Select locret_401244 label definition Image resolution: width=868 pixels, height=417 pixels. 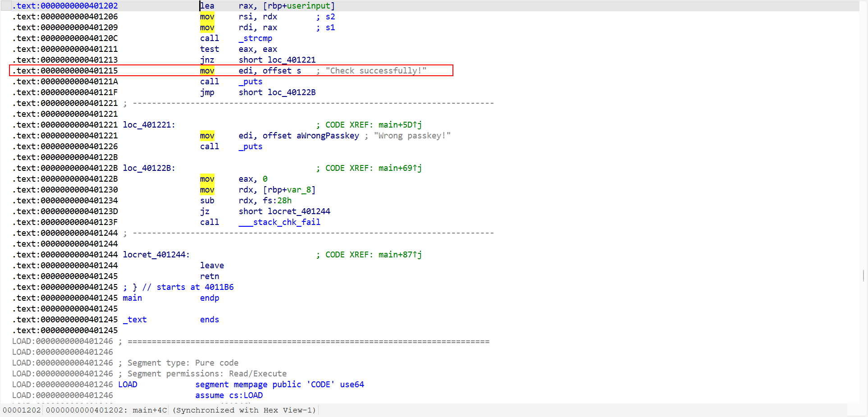click(156, 255)
